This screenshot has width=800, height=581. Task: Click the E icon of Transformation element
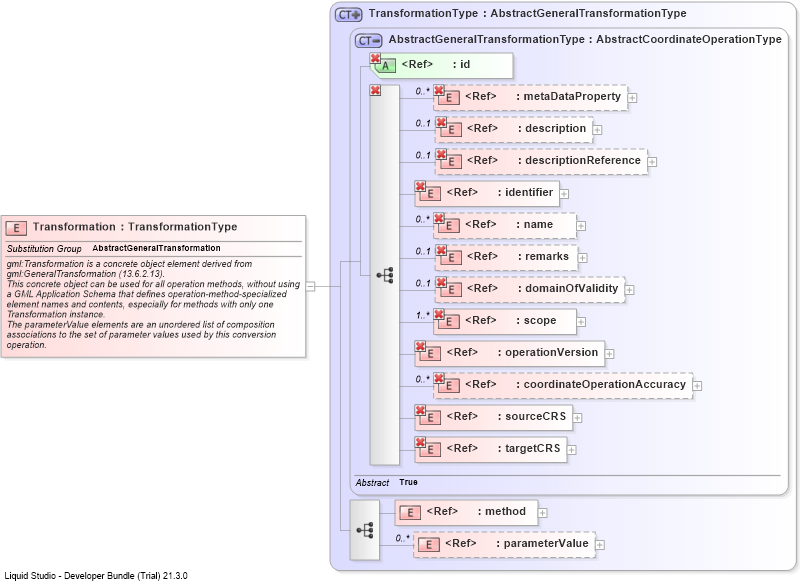click(16, 228)
